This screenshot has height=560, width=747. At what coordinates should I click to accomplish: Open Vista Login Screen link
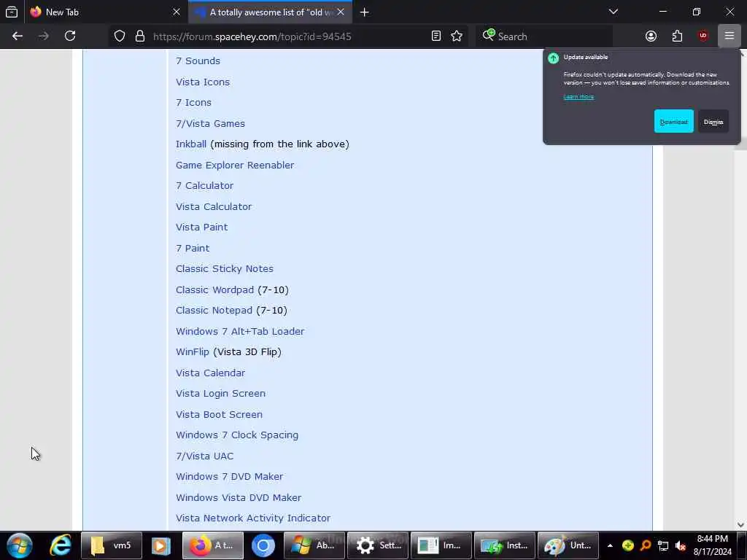tap(220, 393)
